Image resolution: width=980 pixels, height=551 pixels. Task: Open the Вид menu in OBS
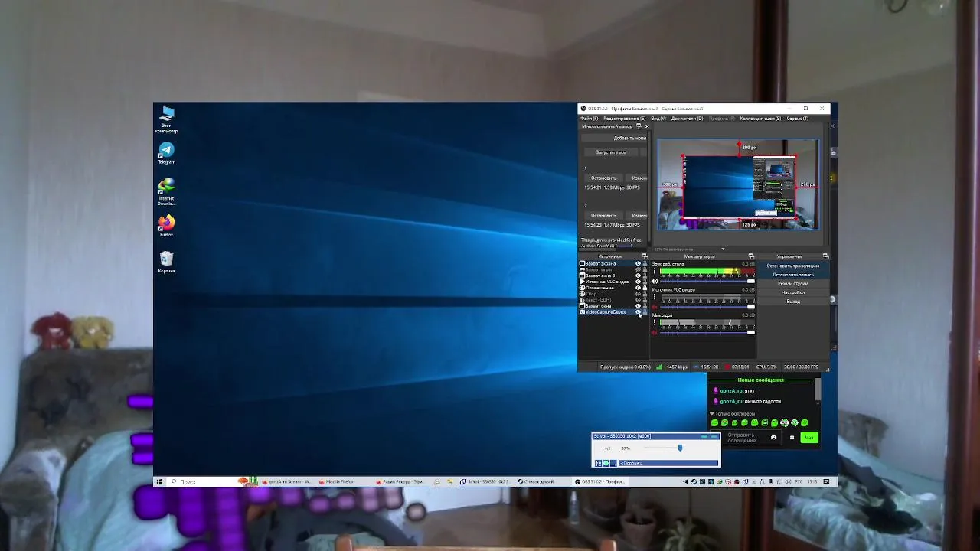tap(658, 119)
